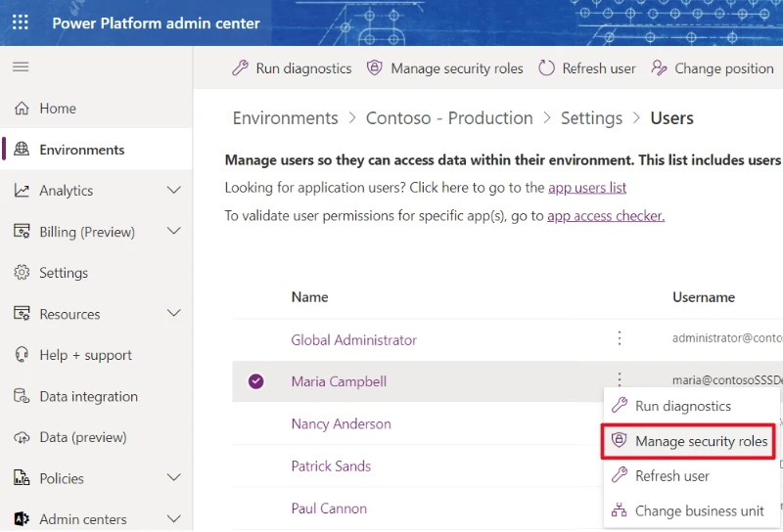Click Maria Campbell's three-dot menu icon
This screenshot has width=783, height=532.
click(620, 379)
